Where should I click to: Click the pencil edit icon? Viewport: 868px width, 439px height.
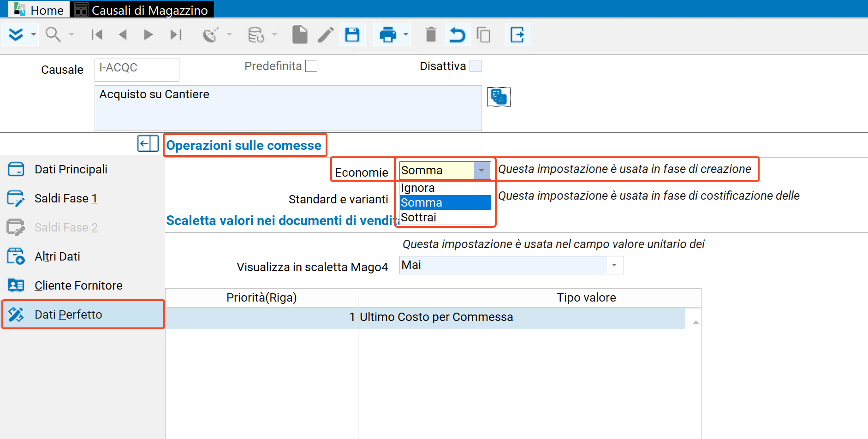(326, 35)
